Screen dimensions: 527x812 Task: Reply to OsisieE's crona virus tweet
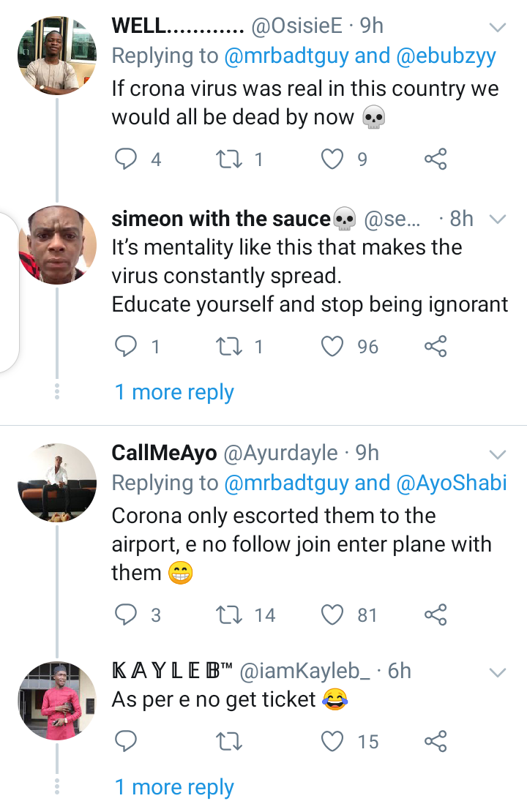(127, 159)
